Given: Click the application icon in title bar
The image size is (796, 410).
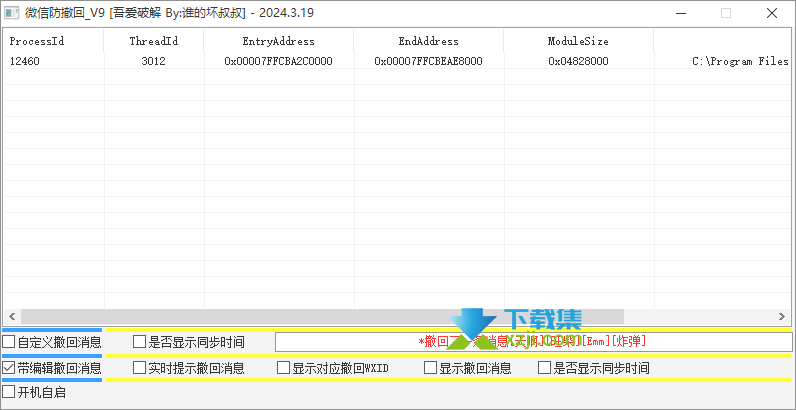Looking at the screenshot, I should [12, 13].
